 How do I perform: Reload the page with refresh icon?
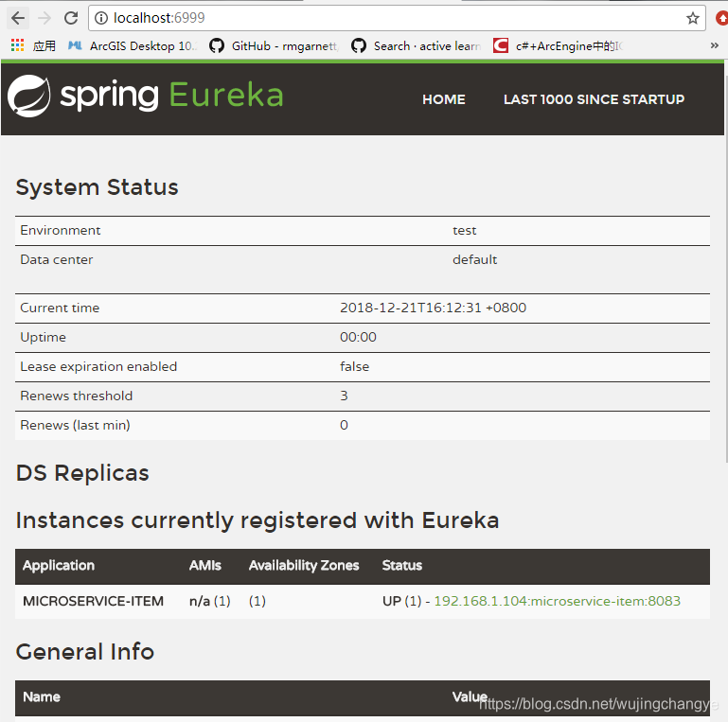71,18
